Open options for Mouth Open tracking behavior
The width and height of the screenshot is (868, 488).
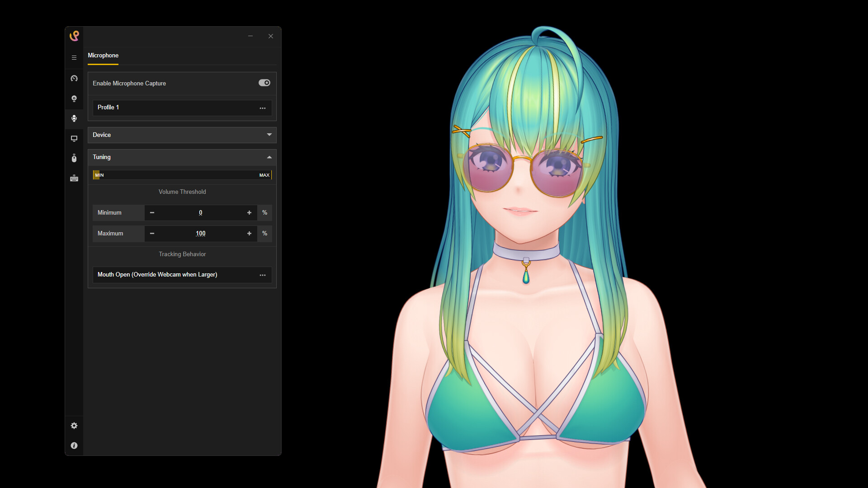(263, 275)
